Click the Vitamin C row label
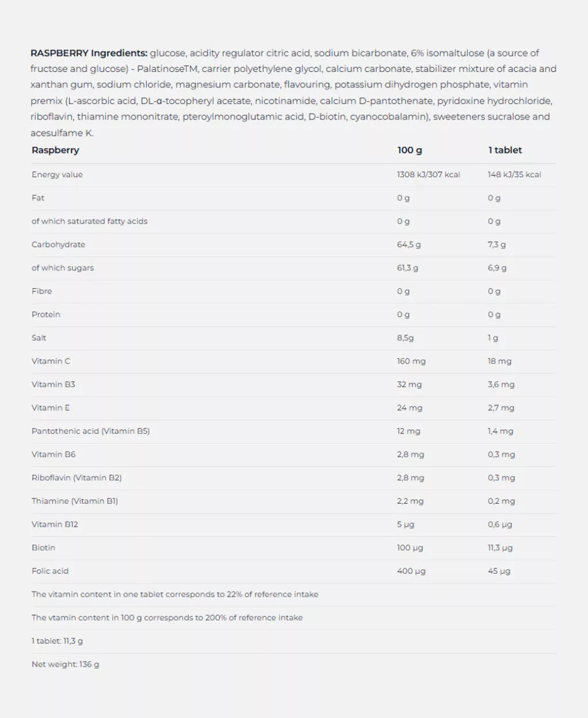The width and height of the screenshot is (588, 718). [x=51, y=361]
